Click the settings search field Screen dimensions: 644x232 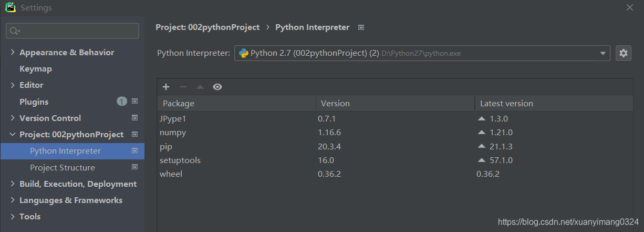pyautogui.click(x=74, y=31)
